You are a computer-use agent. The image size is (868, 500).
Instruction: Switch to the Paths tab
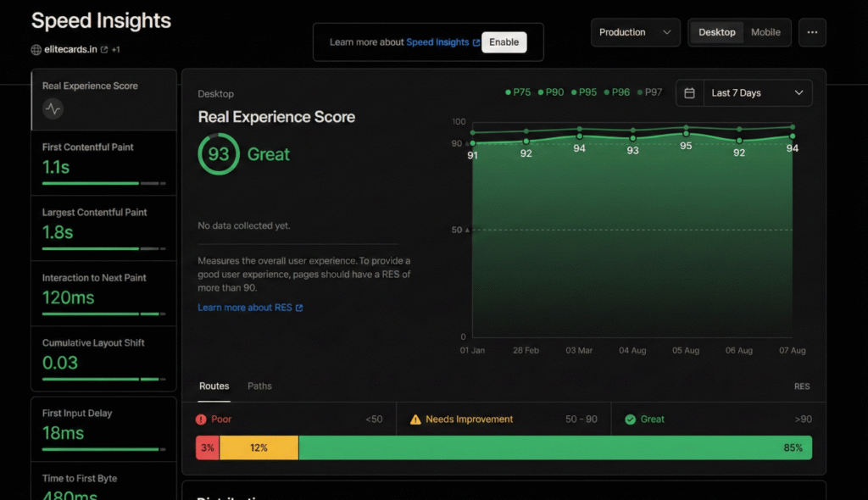pyautogui.click(x=259, y=386)
